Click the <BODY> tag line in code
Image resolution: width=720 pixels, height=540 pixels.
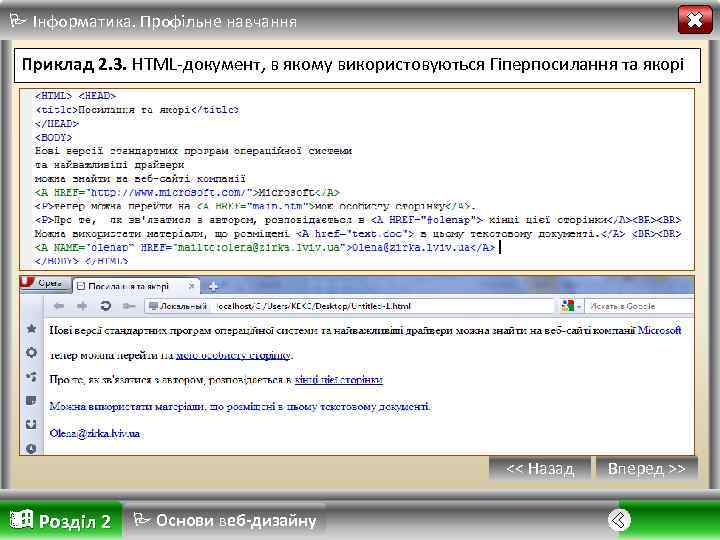(x=53, y=137)
